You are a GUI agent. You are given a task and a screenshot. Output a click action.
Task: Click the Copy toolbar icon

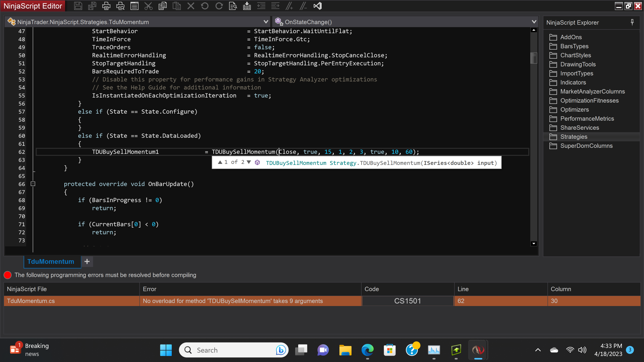(x=163, y=6)
